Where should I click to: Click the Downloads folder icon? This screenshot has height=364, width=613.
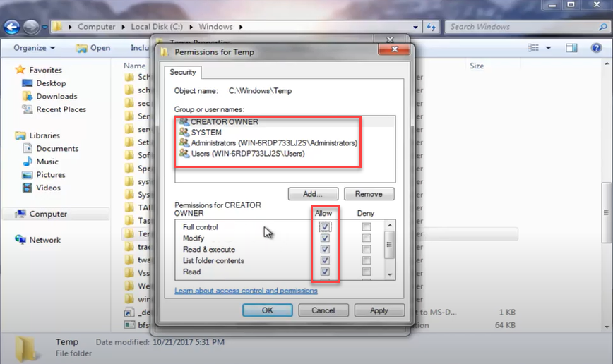(28, 96)
